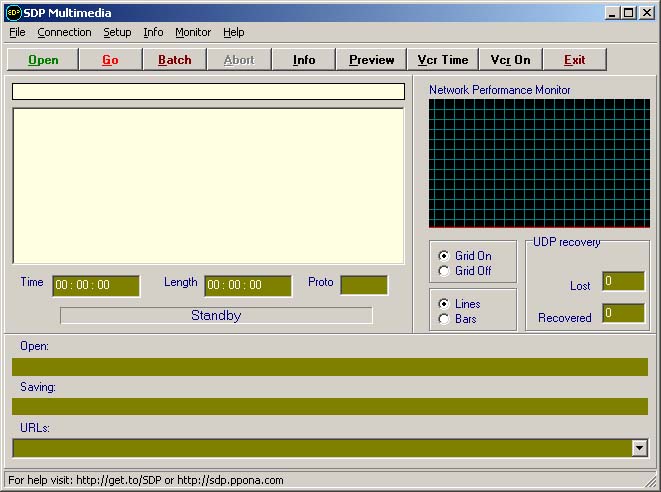Click the greyed-out Abort button
The image size is (661, 492).
pos(239,59)
